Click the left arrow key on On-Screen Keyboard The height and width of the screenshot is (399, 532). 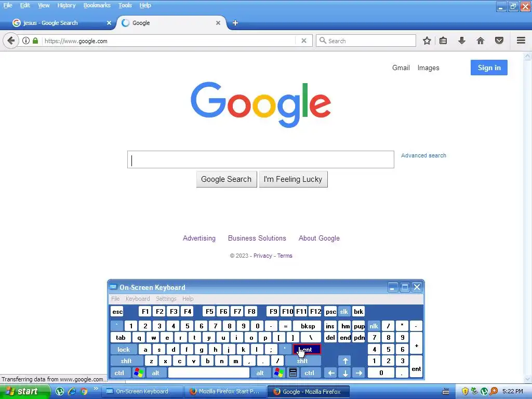(331, 373)
